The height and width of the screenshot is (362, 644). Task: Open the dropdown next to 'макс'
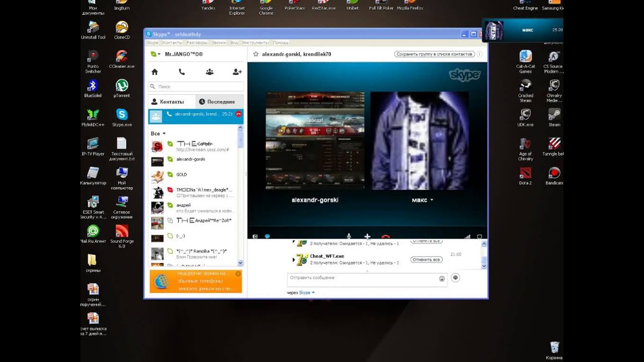pyautogui.click(x=432, y=200)
